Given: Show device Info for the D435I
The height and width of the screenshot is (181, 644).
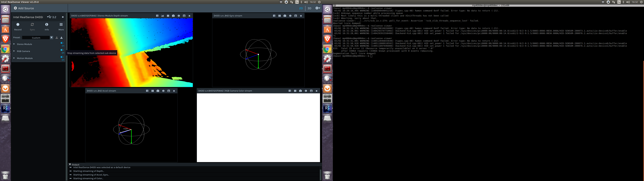Looking at the screenshot, I should pyautogui.click(x=46, y=25).
